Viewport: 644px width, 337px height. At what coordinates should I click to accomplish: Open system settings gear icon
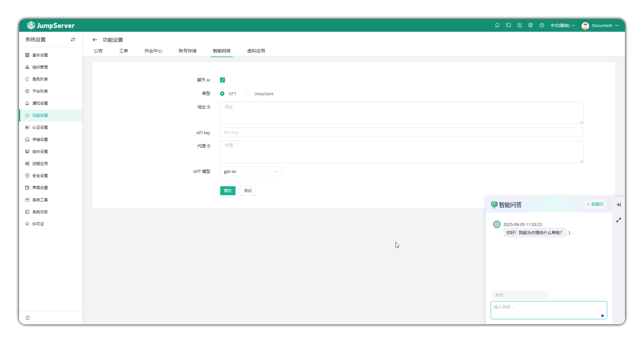531,25
